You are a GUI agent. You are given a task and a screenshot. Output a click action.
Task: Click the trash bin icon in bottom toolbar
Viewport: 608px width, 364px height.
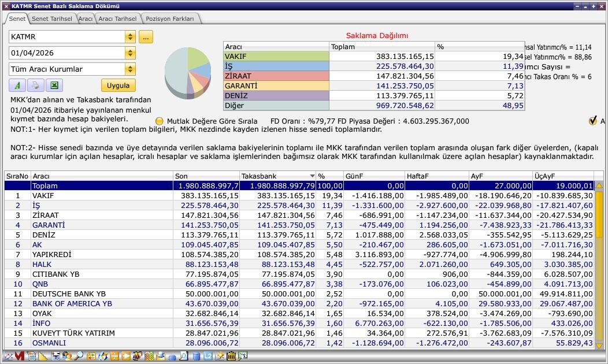pyautogui.click(x=231, y=356)
